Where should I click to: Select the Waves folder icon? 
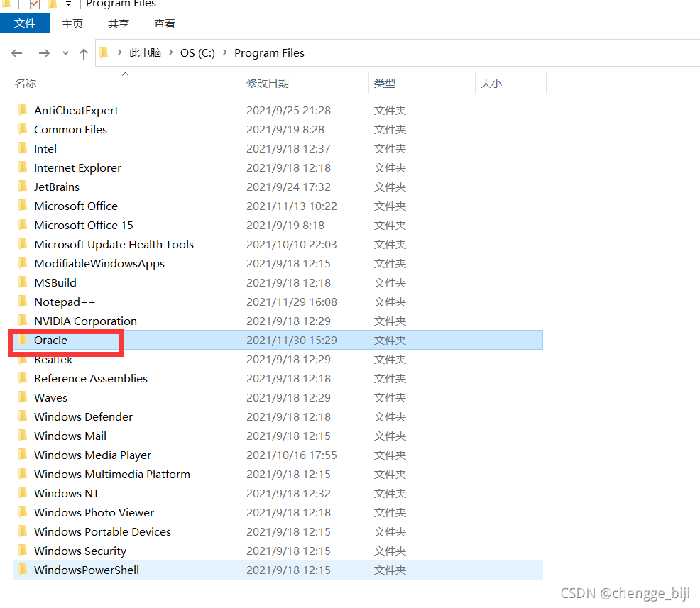pos(23,397)
